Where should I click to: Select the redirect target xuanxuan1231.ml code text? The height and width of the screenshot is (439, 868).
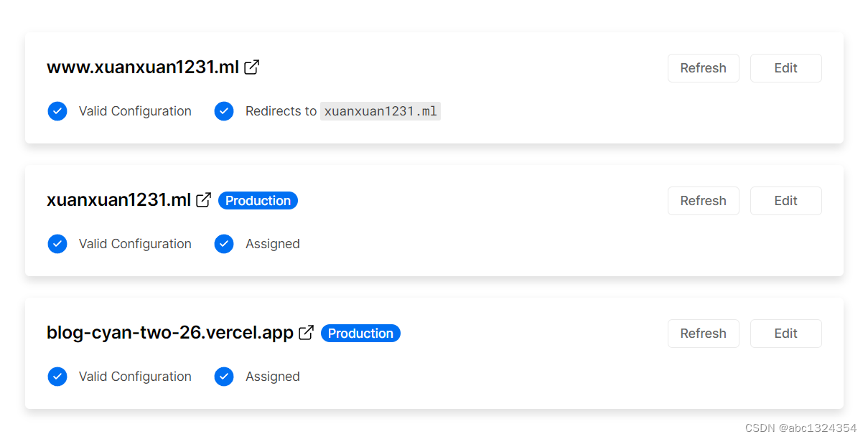(381, 111)
